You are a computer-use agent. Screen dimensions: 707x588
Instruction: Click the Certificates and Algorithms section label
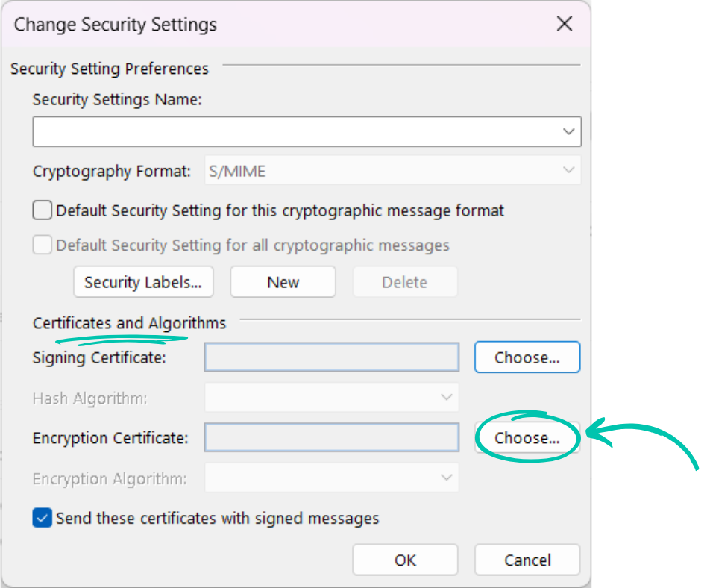click(129, 323)
